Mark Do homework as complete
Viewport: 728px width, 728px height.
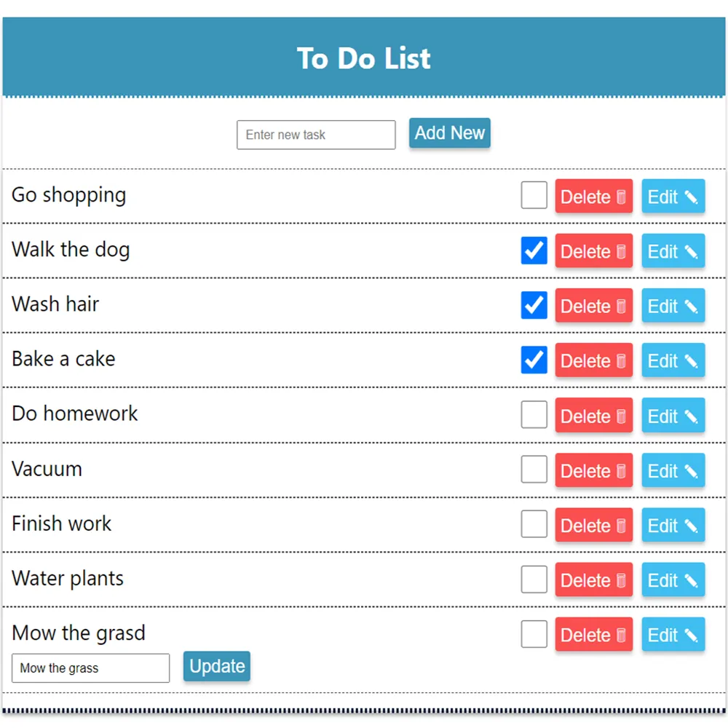534,415
